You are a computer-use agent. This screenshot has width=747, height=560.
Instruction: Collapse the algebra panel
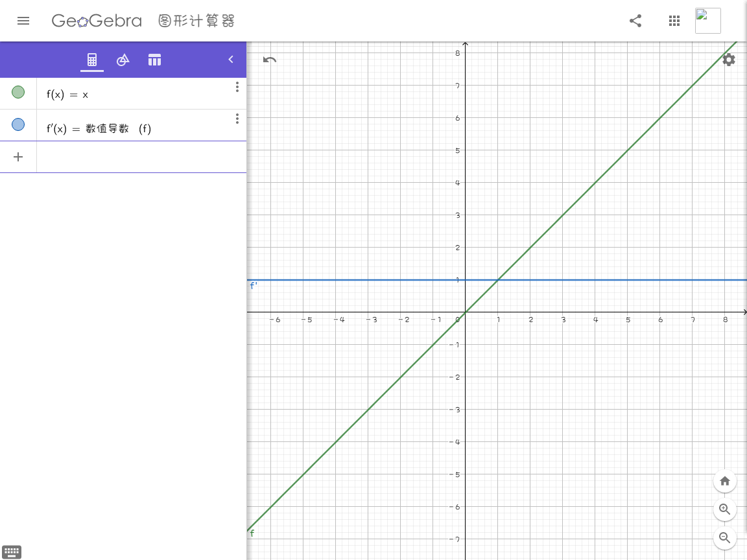[x=231, y=60]
